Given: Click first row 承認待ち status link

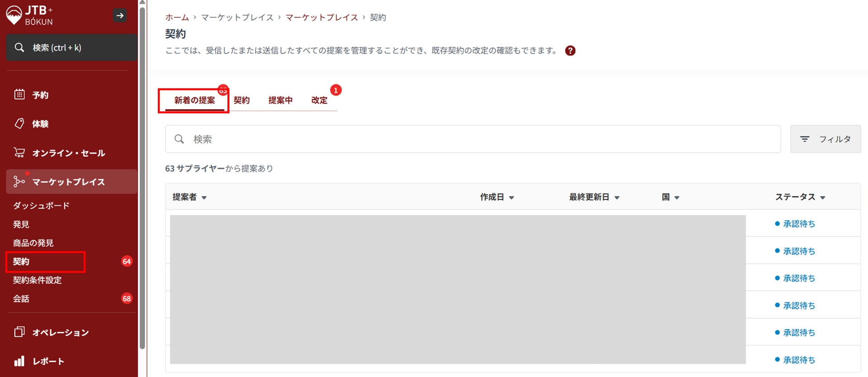Looking at the screenshot, I should click(799, 224).
